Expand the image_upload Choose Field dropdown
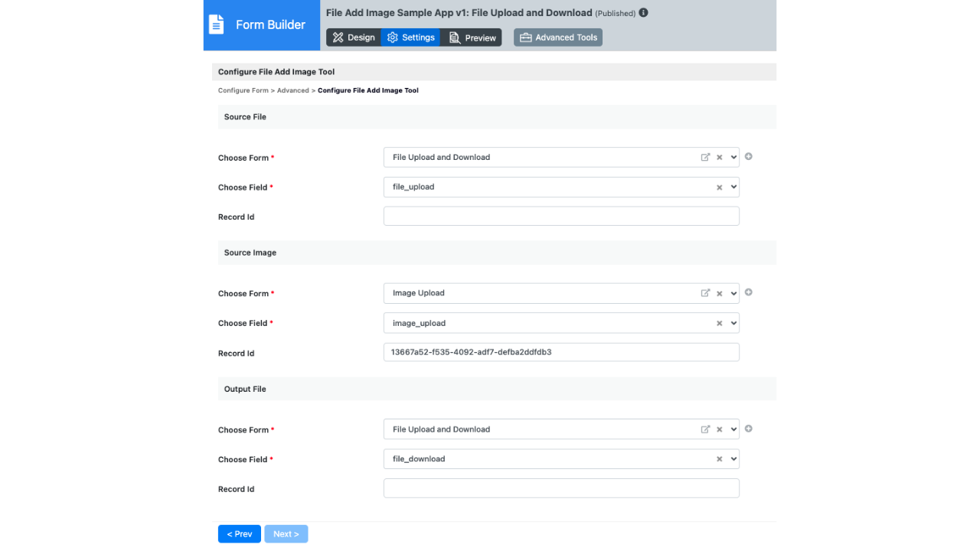This screenshot has height=551, width=980. (734, 324)
